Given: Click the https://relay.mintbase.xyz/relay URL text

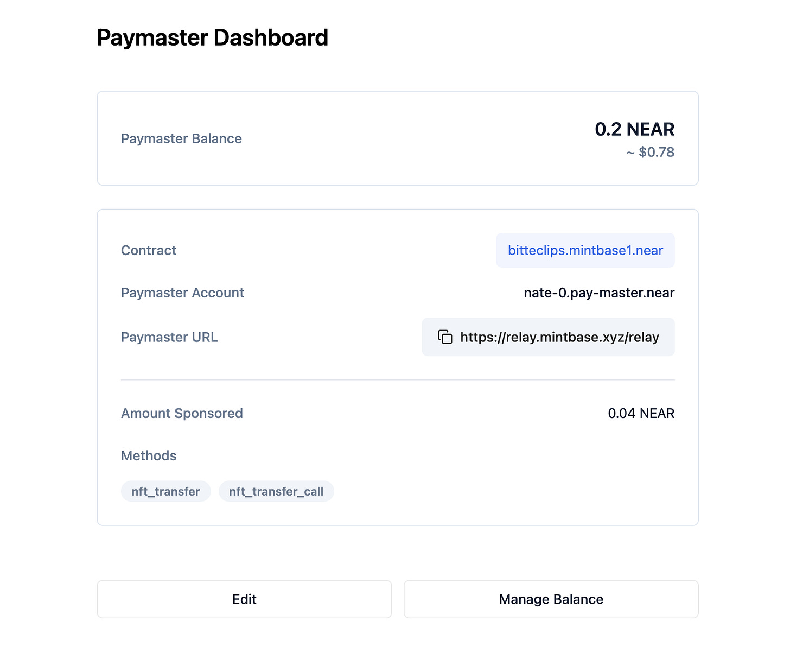Looking at the screenshot, I should tap(559, 337).
